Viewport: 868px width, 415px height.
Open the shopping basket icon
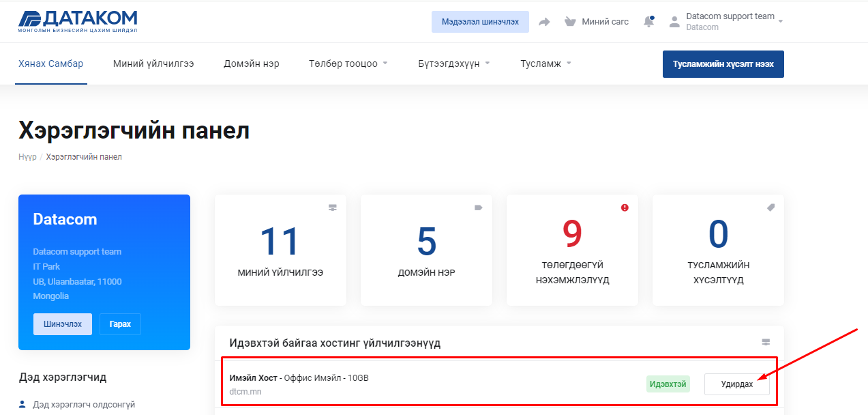(571, 22)
